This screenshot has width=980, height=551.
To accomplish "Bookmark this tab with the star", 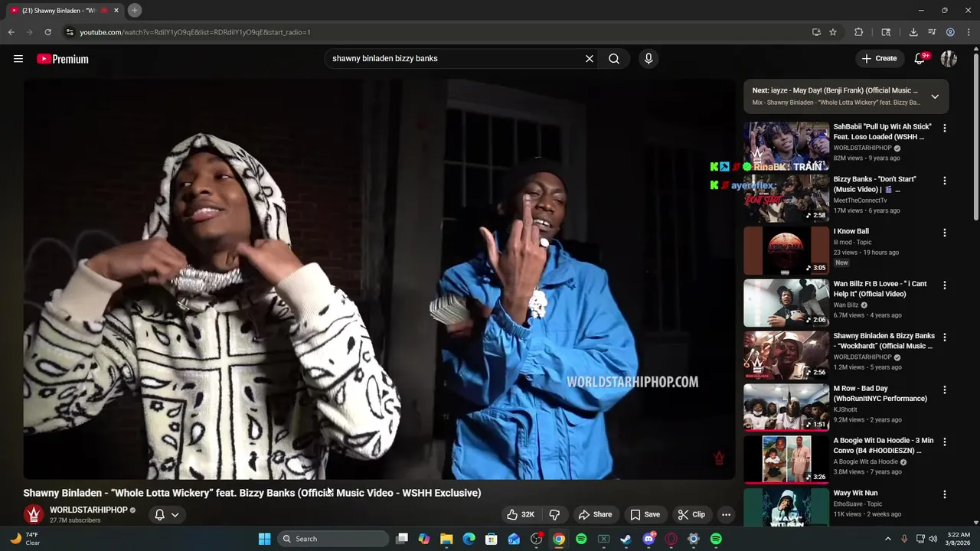I will coord(833,32).
